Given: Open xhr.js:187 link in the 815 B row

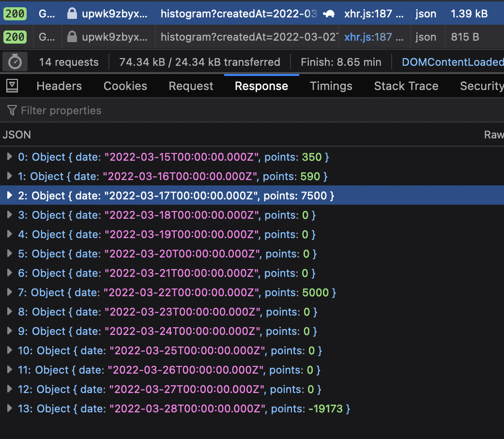Looking at the screenshot, I should tap(368, 37).
